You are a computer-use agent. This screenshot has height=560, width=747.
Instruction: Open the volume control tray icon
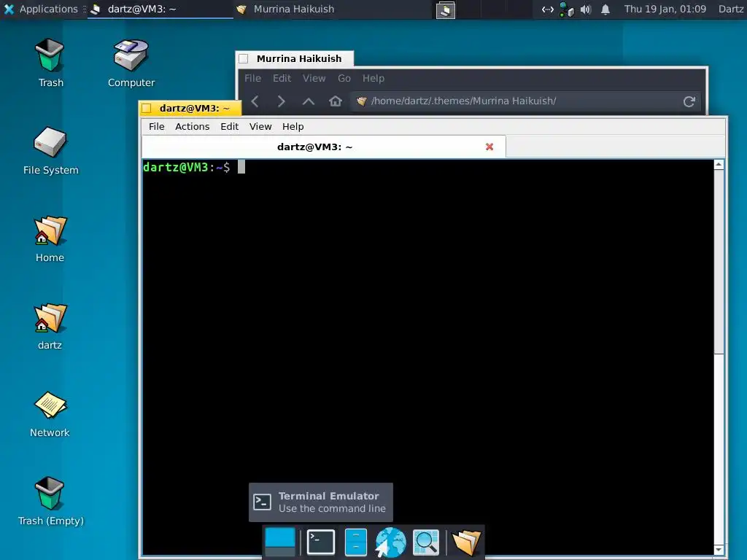586,9
